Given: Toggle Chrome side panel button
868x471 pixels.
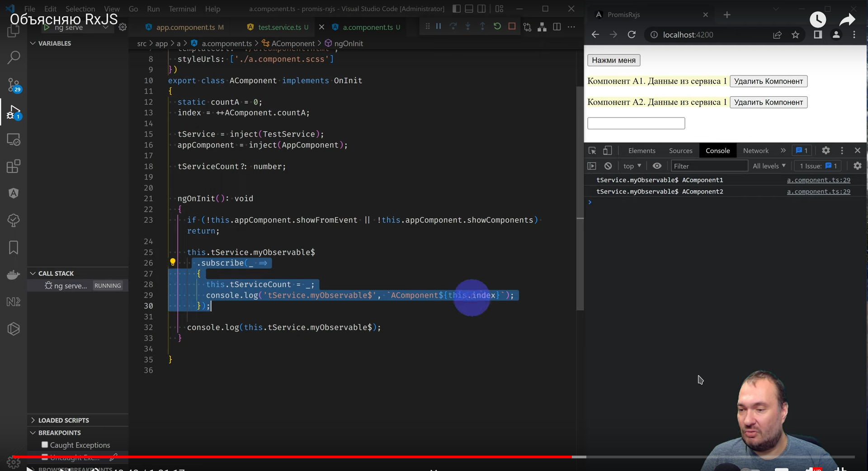Looking at the screenshot, I should 818,35.
